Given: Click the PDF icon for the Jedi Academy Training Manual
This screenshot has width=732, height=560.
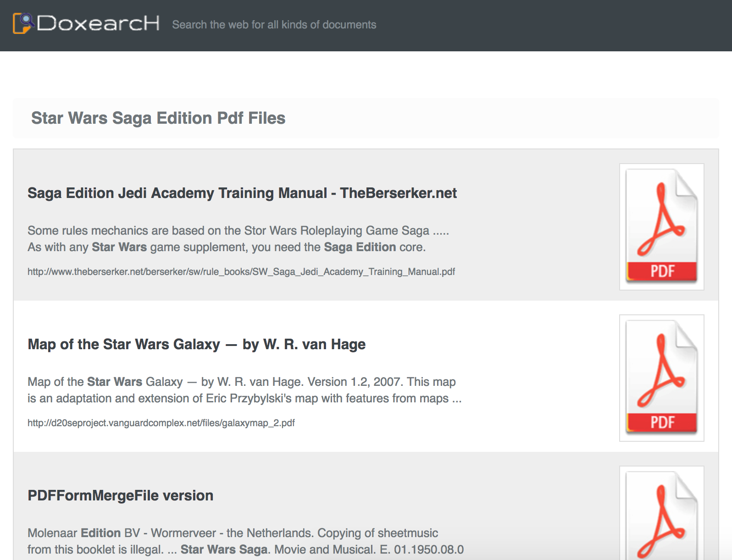Looking at the screenshot, I should pyautogui.click(x=661, y=226).
